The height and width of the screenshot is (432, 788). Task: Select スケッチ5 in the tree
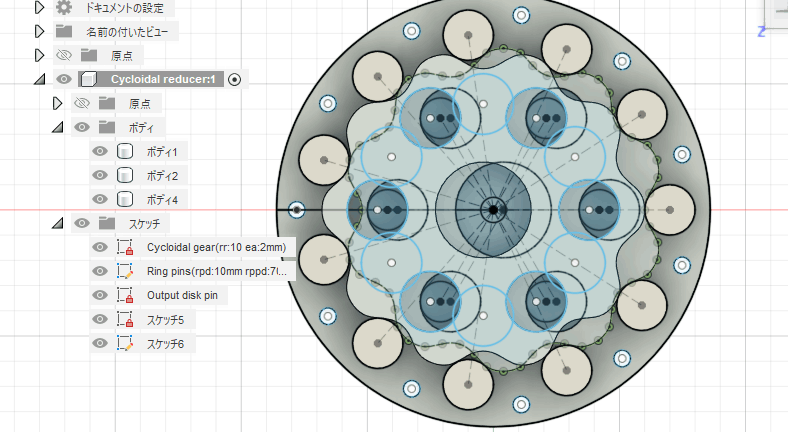(165, 320)
